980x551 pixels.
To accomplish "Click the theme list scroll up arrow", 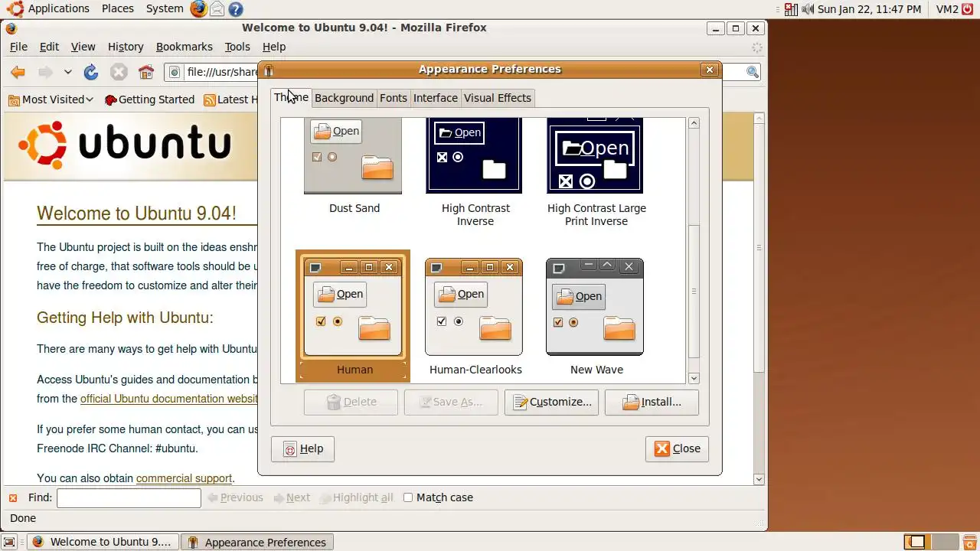I will tap(694, 123).
